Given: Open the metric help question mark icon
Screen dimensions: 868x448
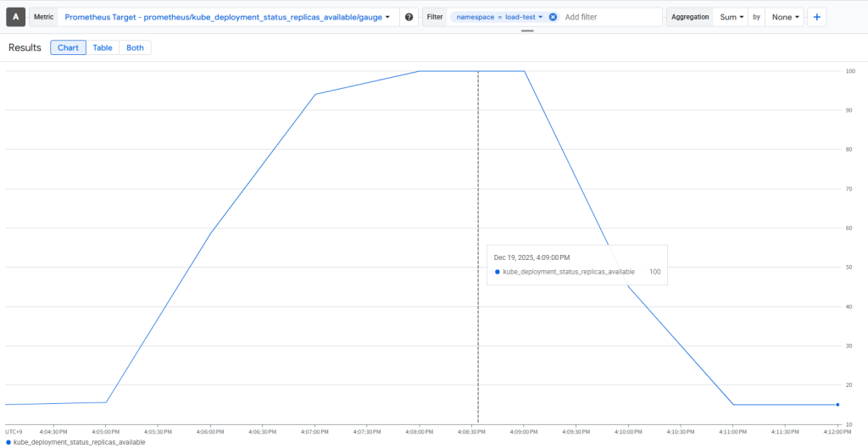Looking at the screenshot, I should coord(409,17).
